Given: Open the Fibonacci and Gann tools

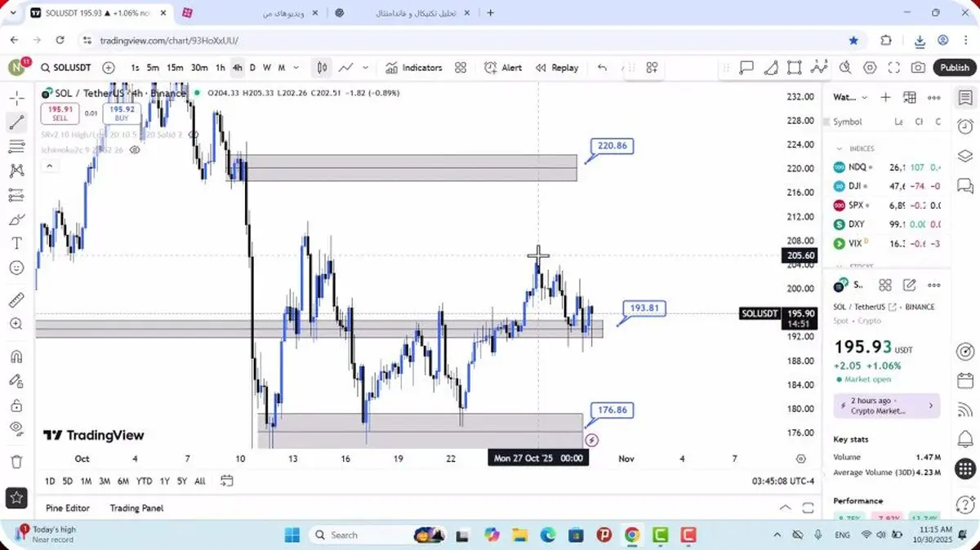Looking at the screenshot, I should (16, 147).
